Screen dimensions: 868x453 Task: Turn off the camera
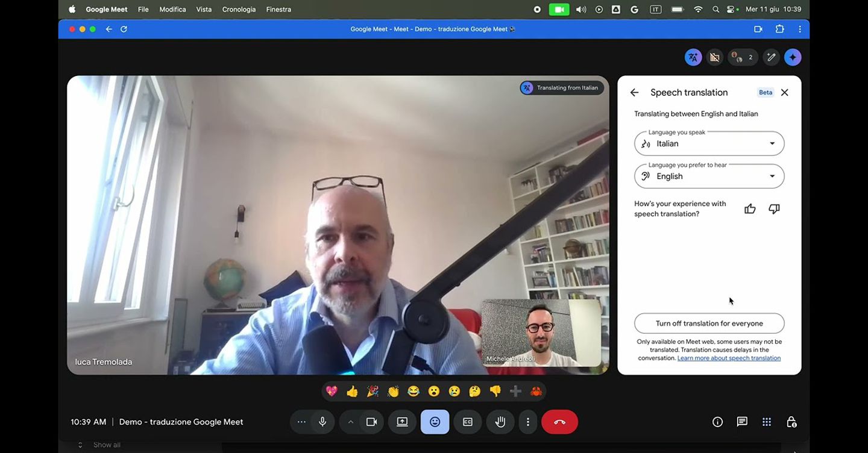(x=371, y=422)
